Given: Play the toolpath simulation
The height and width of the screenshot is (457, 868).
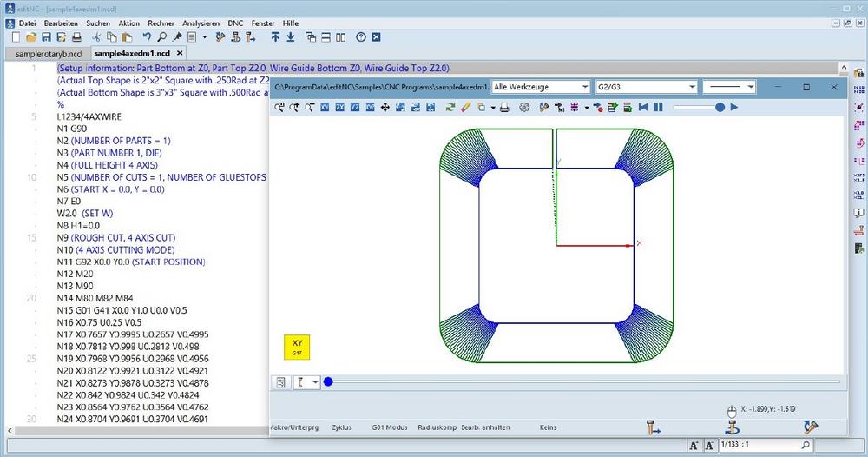Looking at the screenshot, I should (x=734, y=107).
